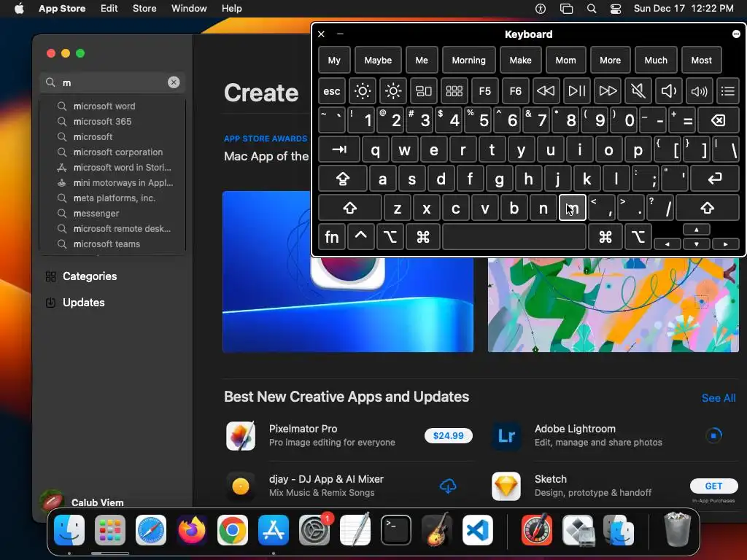The width and height of the screenshot is (747, 560).
Task: Tap the rewind media key
Action: [x=546, y=91]
